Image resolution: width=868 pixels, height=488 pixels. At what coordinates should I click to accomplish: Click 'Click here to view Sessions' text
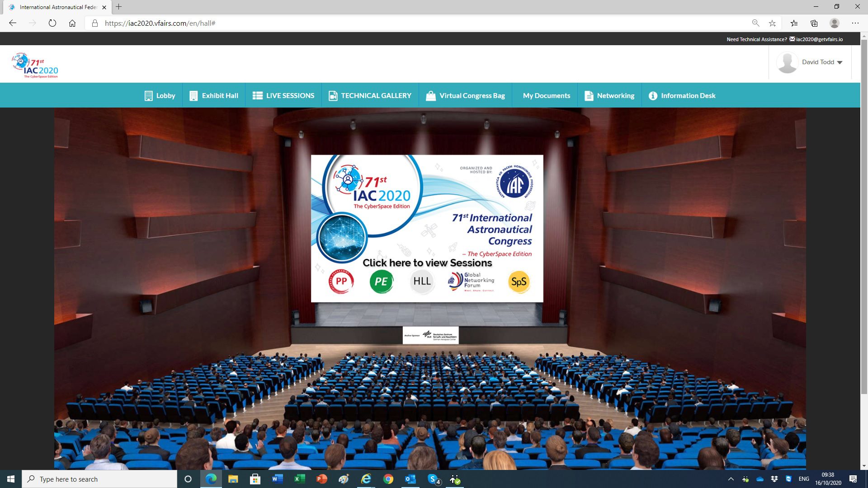click(x=427, y=263)
